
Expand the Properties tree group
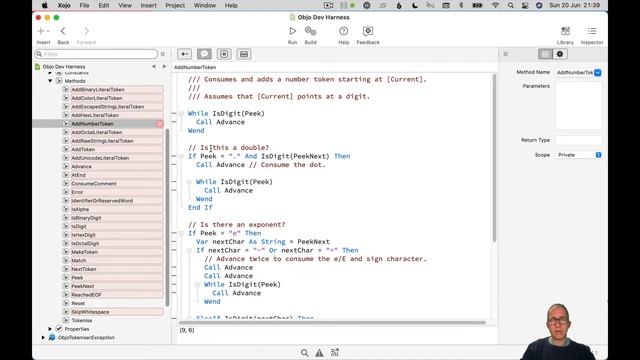point(50,329)
